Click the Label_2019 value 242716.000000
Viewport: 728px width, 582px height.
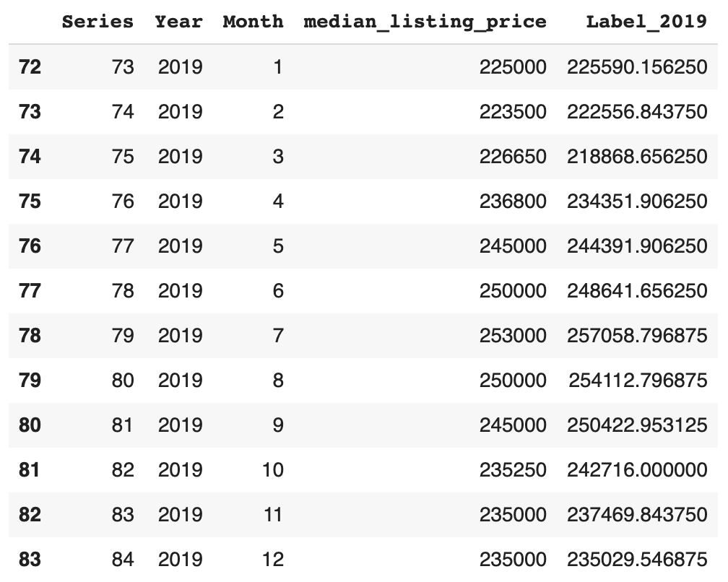coord(637,470)
